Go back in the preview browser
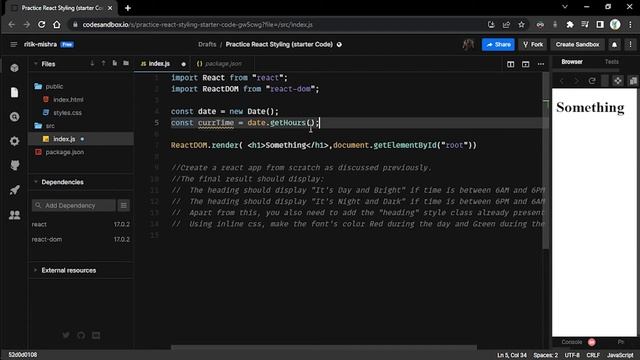Image resolution: width=640 pixels, height=360 pixels. (x=562, y=81)
